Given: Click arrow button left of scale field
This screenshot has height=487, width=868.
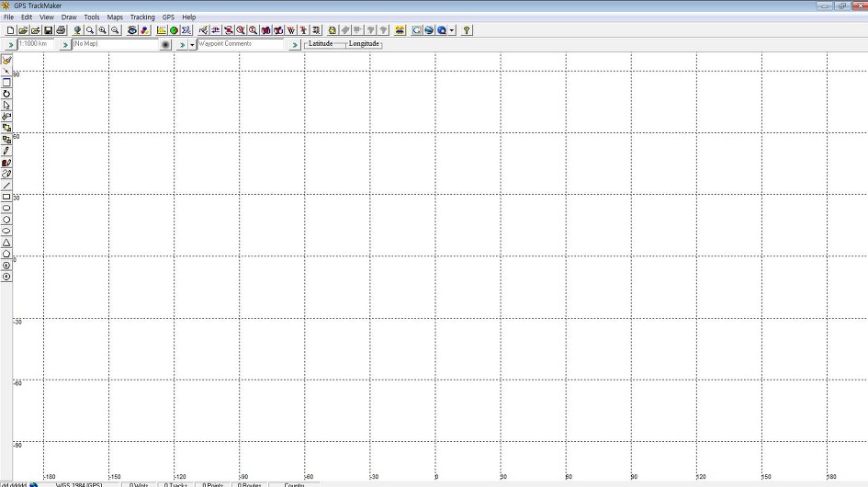Looking at the screenshot, I should [10, 44].
